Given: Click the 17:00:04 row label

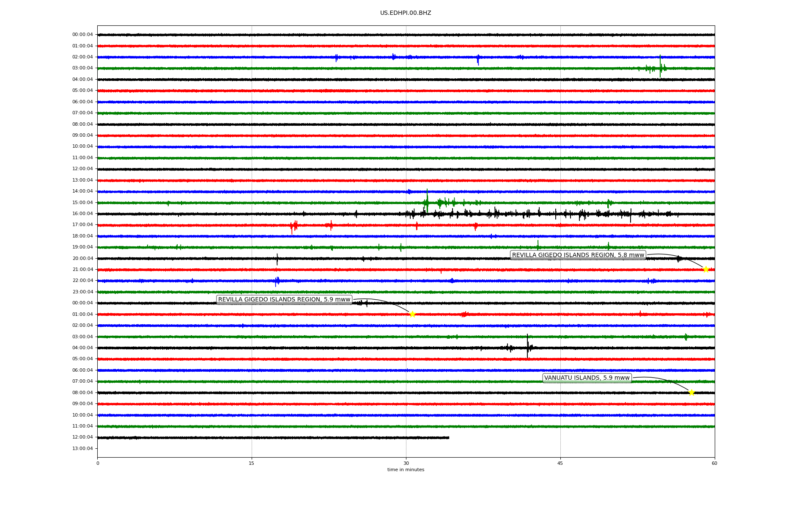Looking at the screenshot, I should click(x=82, y=225).
